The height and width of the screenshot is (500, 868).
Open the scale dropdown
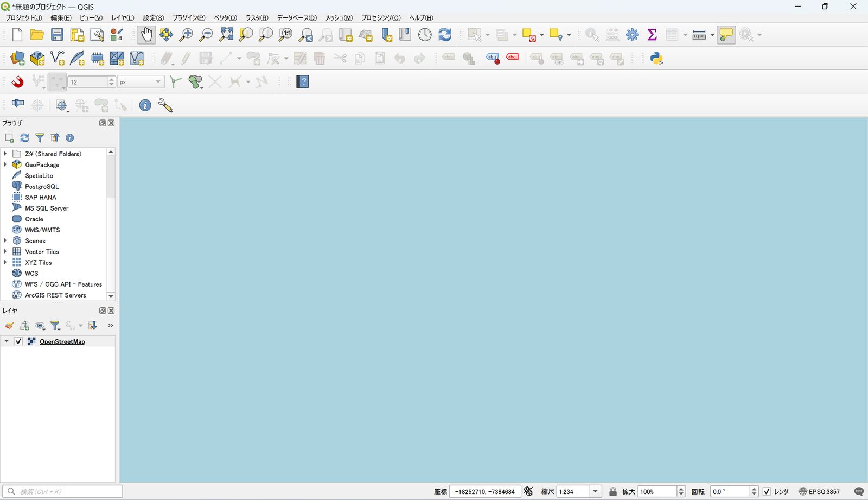coord(595,492)
